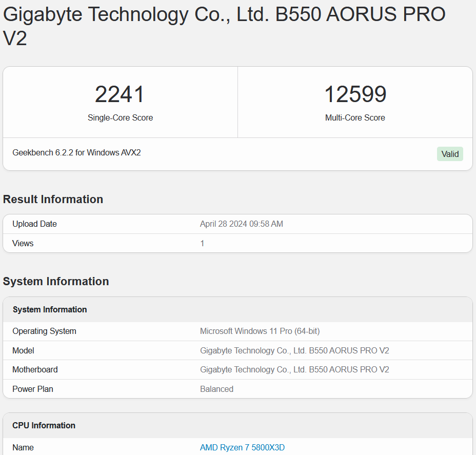
Task: Click the Views count value 1
Action: point(202,244)
